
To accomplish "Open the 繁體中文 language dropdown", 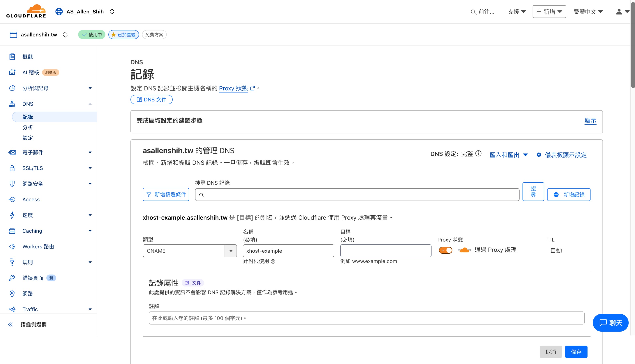I will click(588, 11).
